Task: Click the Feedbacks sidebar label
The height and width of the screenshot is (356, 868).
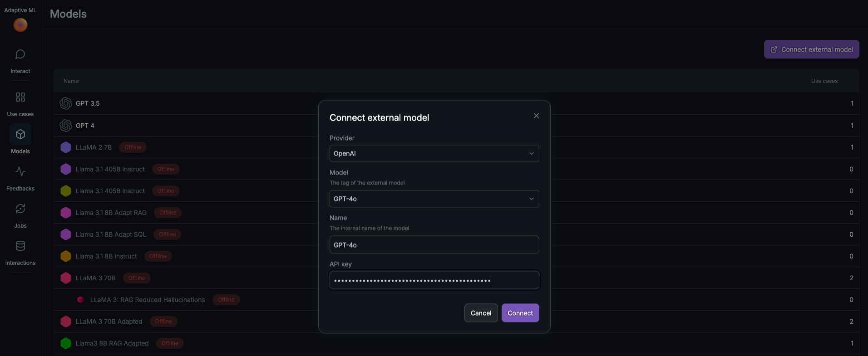Action: (x=20, y=189)
